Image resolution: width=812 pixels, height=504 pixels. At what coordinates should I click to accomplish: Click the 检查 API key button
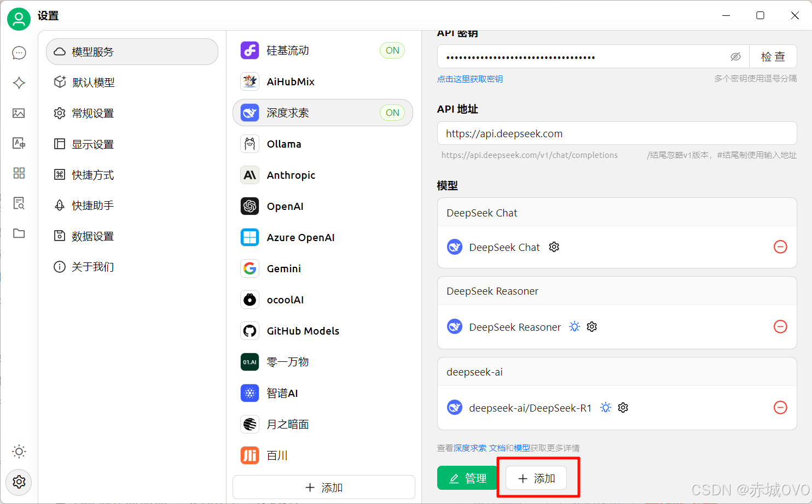pos(773,57)
